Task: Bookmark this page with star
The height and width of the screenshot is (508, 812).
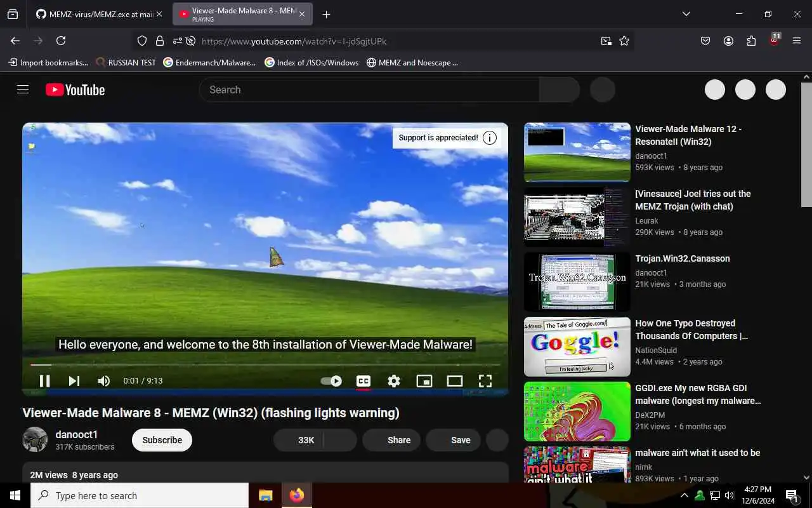Action: point(624,41)
